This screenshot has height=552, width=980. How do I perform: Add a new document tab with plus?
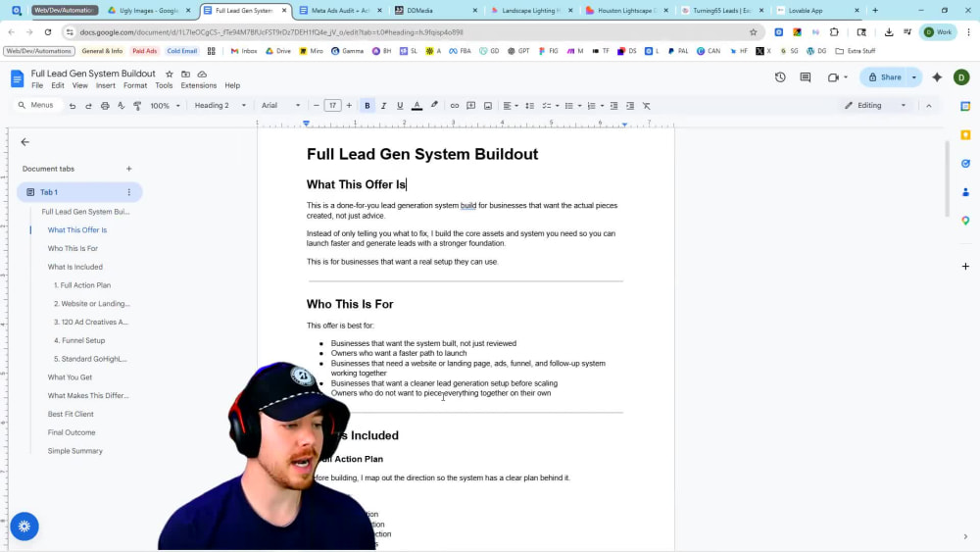coord(128,169)
